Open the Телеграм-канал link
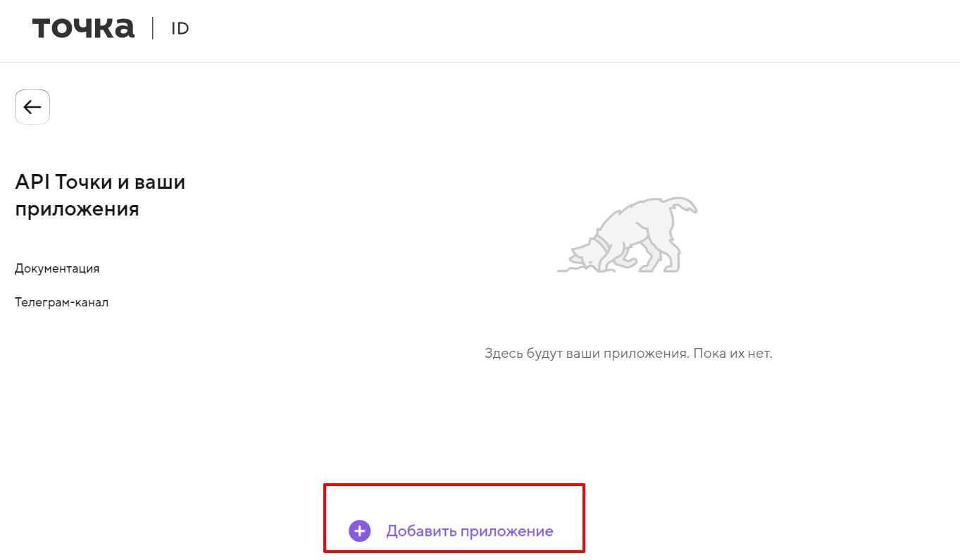The width and height of the screenshot is (960, 560). pos(62,302)
